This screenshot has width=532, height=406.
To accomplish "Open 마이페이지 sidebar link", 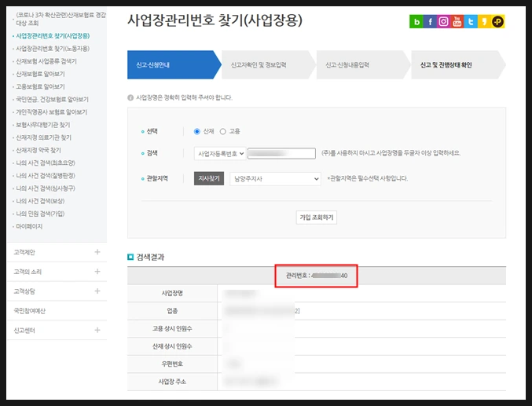I will point(29,227).
